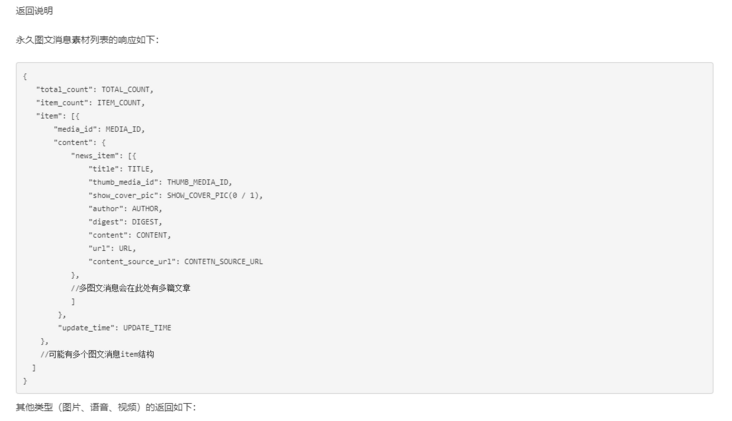Click the "item": [{ line
Image resolution: width=732 pixels, height=421 pixels.
click(57, 115)
